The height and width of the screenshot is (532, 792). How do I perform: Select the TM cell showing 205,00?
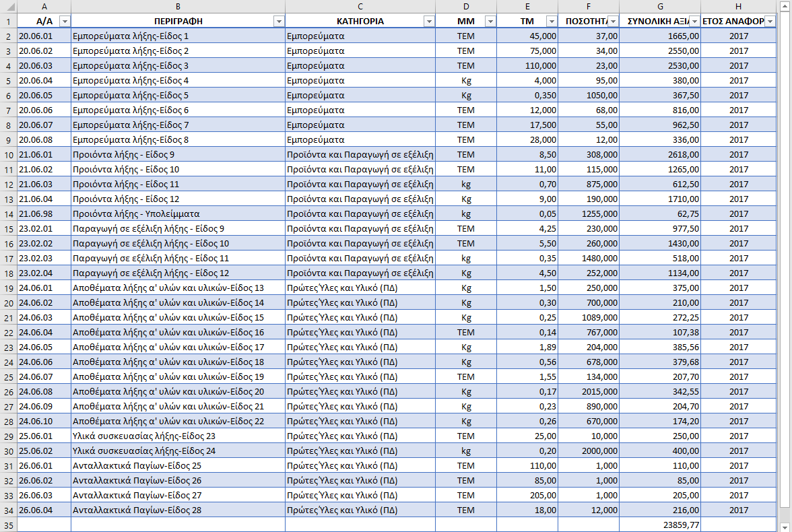pyautogui.click(x=527, y=496)
